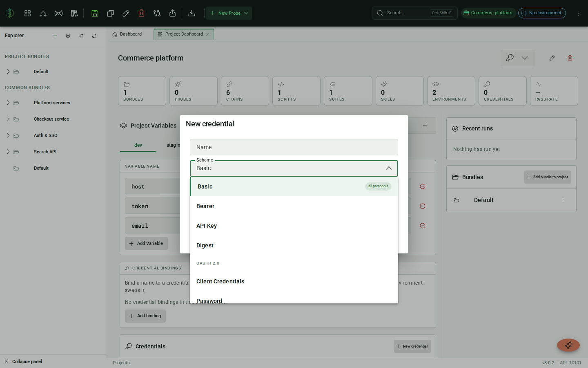Image resolution: width=588 pixels, height=368 pixels.
Task: Click the red trash icon in toolbar
Action: tap(141, 13)
